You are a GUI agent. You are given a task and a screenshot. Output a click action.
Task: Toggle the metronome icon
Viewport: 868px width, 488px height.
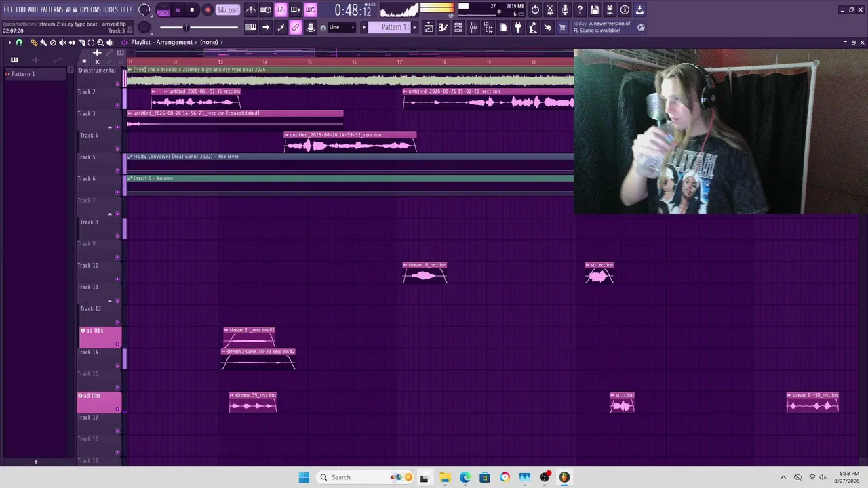coord(251,9)
